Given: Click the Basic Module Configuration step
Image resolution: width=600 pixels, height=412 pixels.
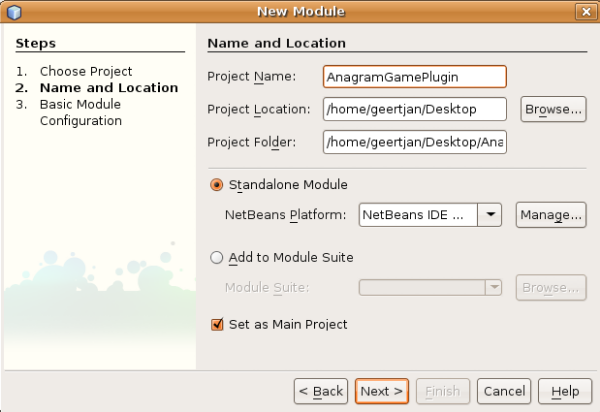Looking at the screenshot, I should [x=81, y=112].
